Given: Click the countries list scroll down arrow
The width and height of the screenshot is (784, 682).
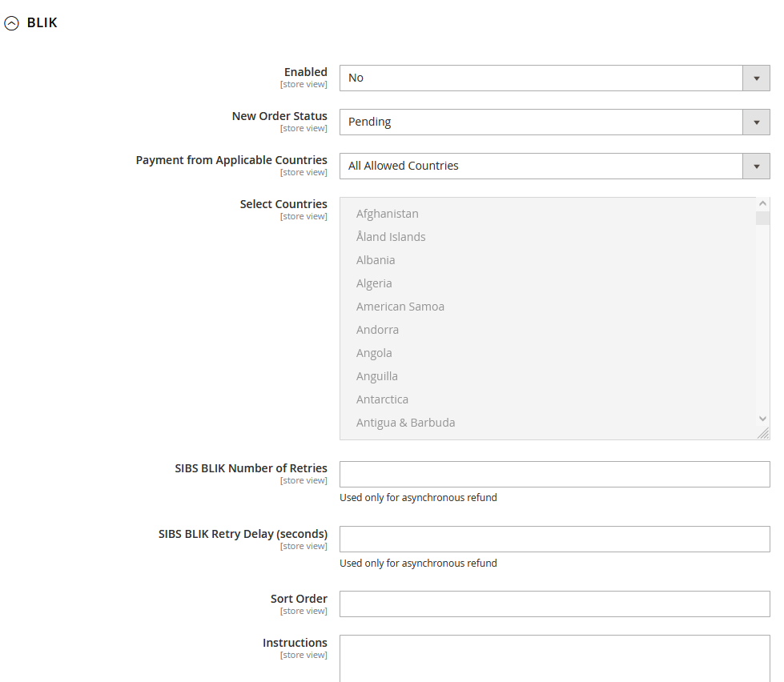Looking at the screenshot, I should [x=762, y=419].
